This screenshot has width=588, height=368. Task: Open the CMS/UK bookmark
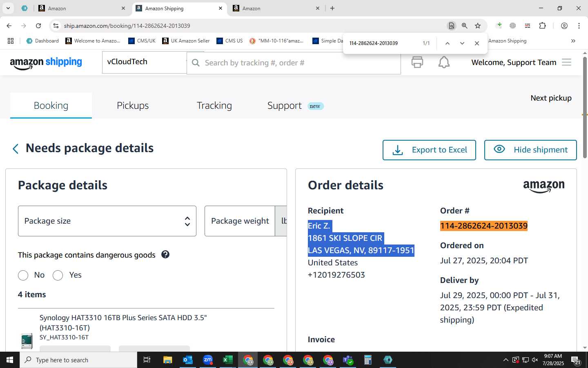coord(142,41)
